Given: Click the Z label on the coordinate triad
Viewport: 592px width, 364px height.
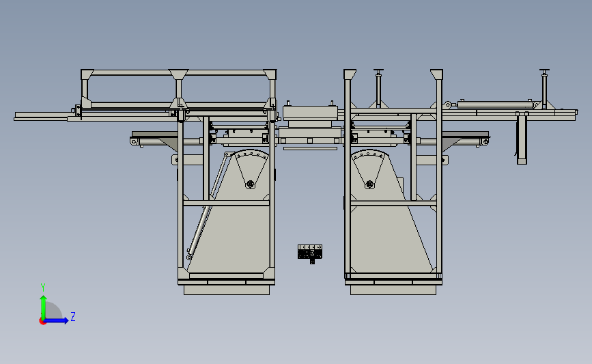Looking at the screenshot, I should click(73, 316).
